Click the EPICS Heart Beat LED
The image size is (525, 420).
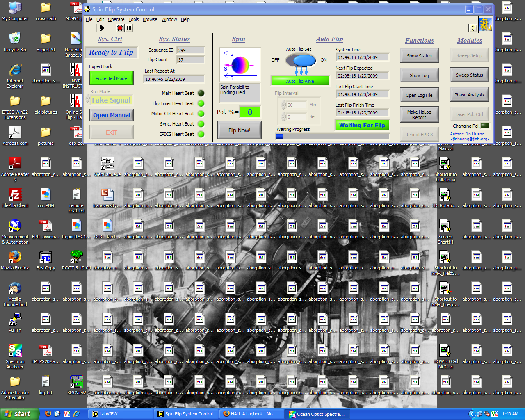(x=201, y=134)
